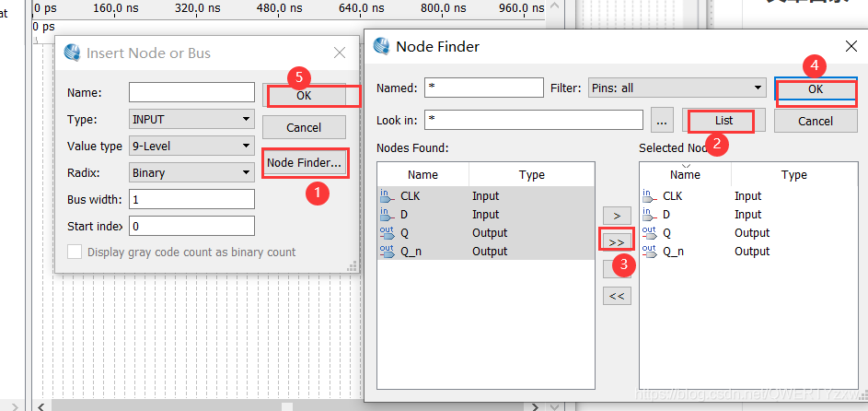Click OK in the Insert Node or Bus dialog

pyautogui.click(x=304, y=95)
